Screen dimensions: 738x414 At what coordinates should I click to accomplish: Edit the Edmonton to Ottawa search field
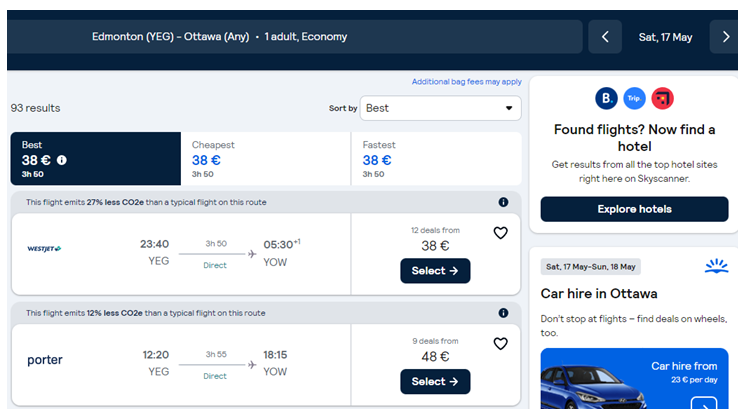[295, 37]
